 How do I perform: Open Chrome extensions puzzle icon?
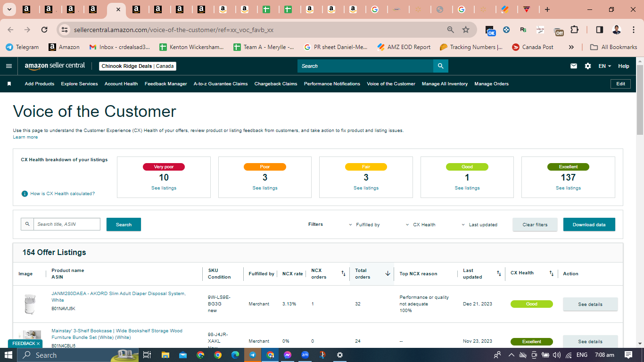[x=574, y=30]
